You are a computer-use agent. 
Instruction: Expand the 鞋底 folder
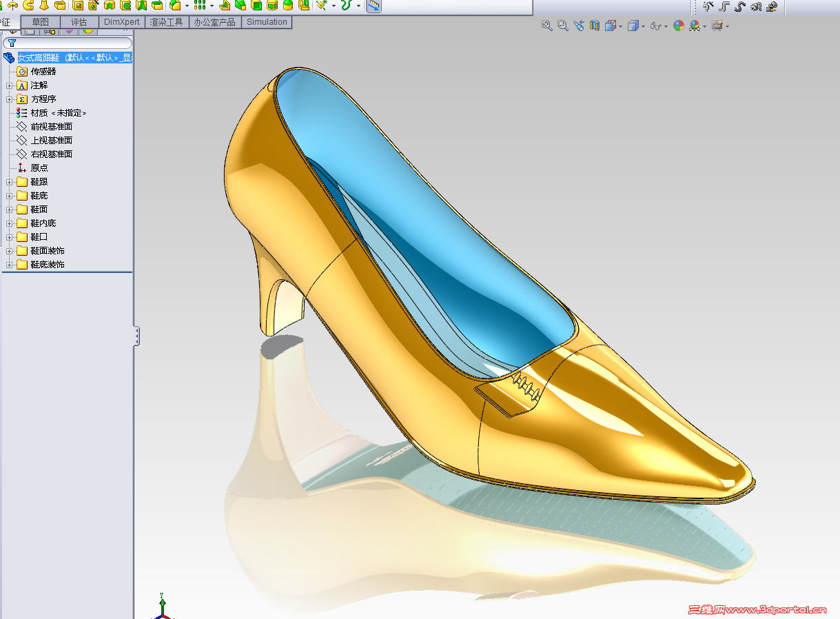click(10, 196)
